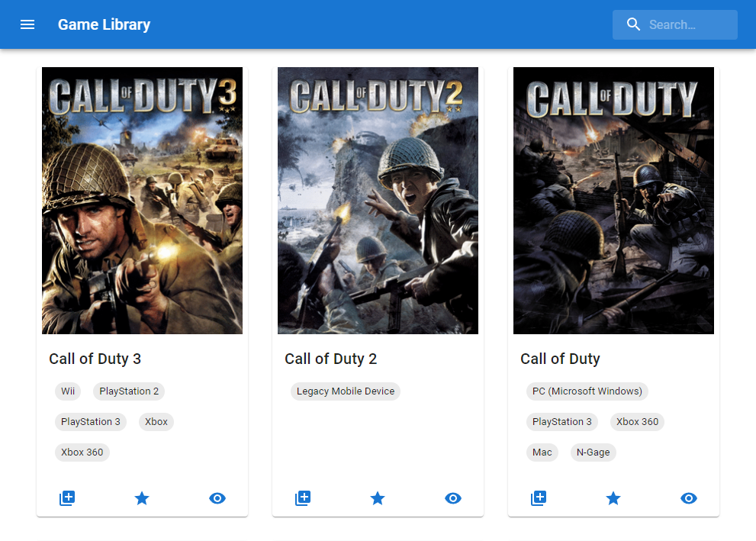The height and width of the screenshot is (541, 756).
Task: Click PlayStation 3 chip next to the Xbox 360 chip
Action: 562,422
